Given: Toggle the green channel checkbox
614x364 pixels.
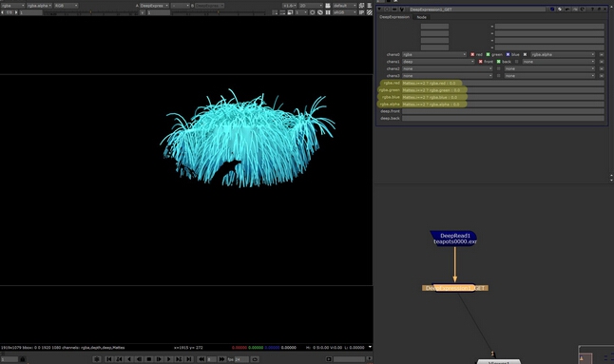Looking at the screenshot, I should pos(488,55).
